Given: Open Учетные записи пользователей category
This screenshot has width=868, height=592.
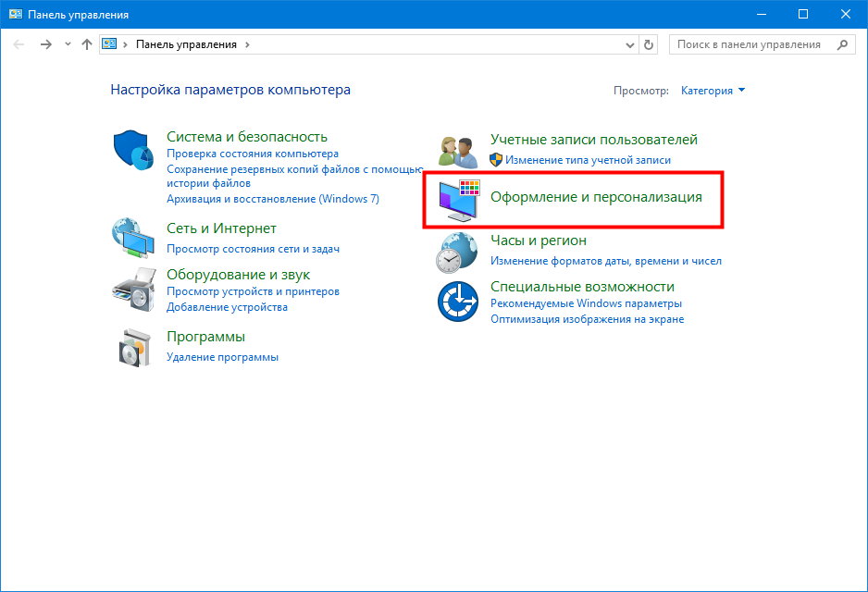Looking at the screenshot, I should point(594,140).
